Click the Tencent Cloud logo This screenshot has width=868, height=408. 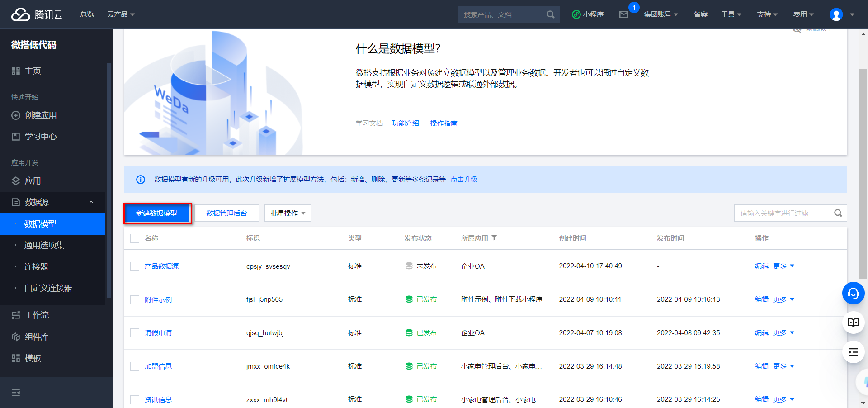[37, 14]
